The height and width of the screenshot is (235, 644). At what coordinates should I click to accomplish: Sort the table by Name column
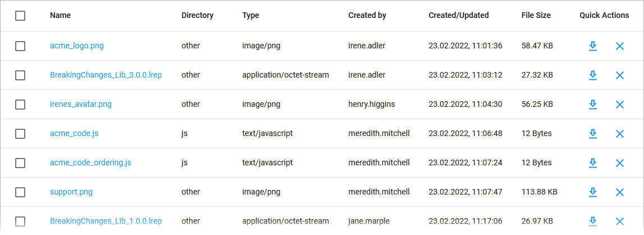[60, 16]
